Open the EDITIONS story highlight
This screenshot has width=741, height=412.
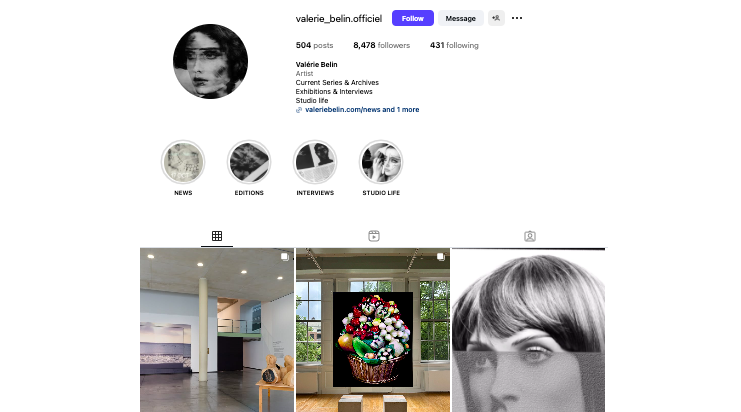click(249, 162)
